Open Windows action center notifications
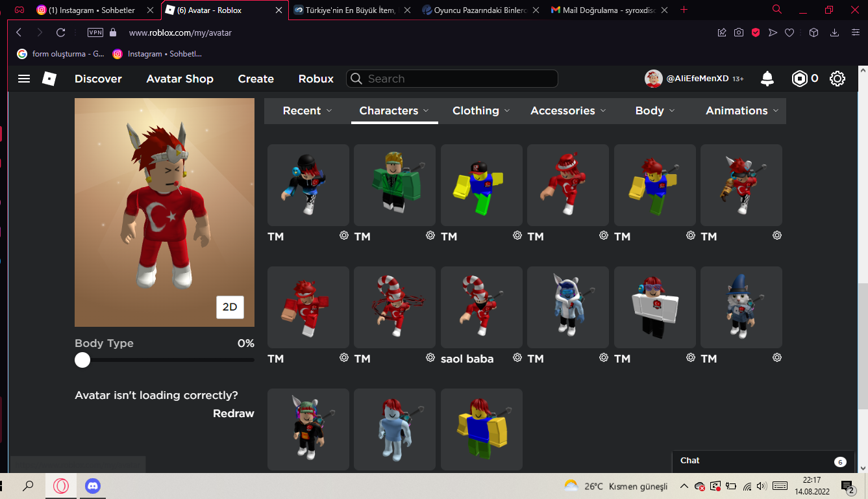The width and height of the screenshot is (868, 499). pos(847,486)
